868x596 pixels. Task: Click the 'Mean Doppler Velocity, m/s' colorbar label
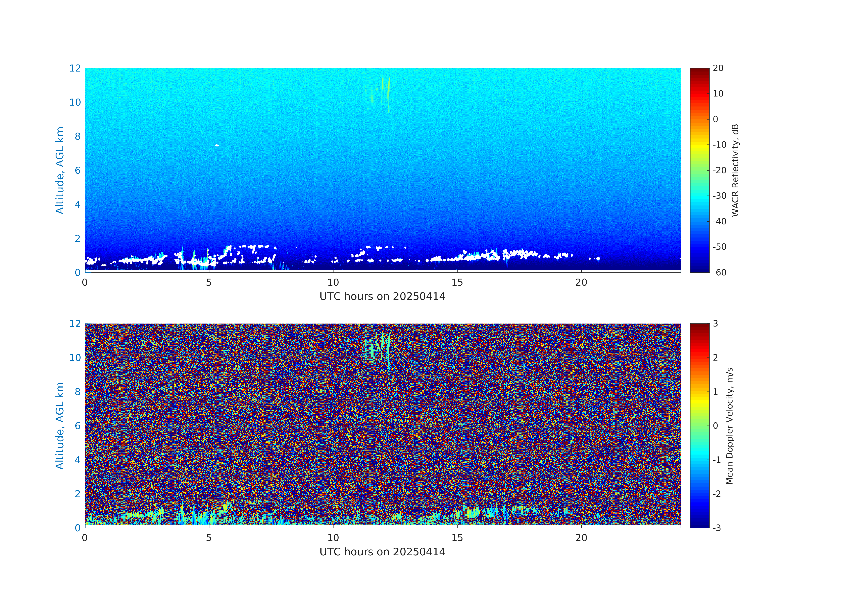729,426
